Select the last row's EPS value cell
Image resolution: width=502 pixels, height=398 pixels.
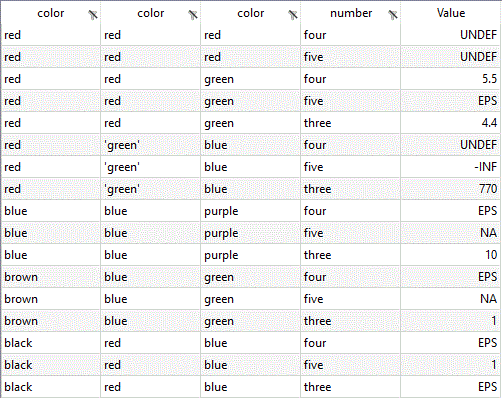pos(450,387)
